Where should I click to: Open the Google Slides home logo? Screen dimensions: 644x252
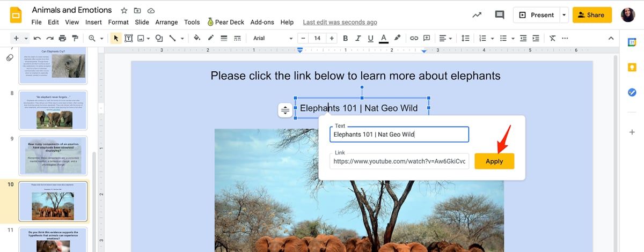[x=17, y=15]
